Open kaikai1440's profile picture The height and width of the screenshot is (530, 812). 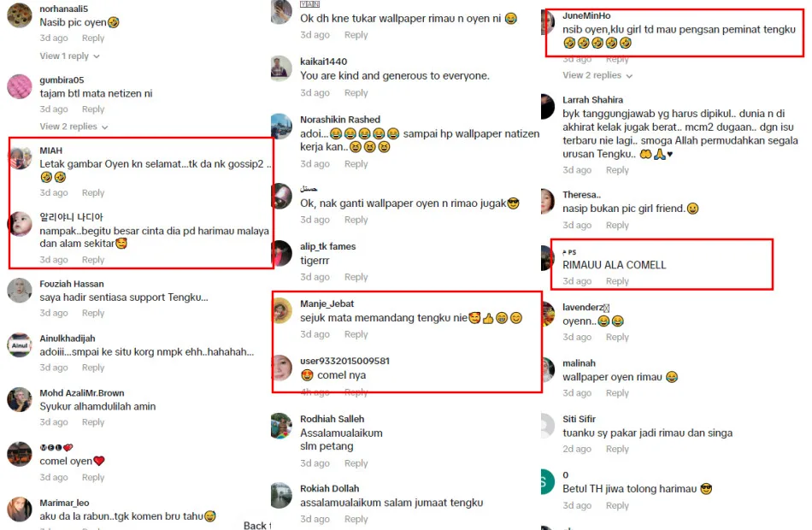pyautogui.click(x=281, y=68)
